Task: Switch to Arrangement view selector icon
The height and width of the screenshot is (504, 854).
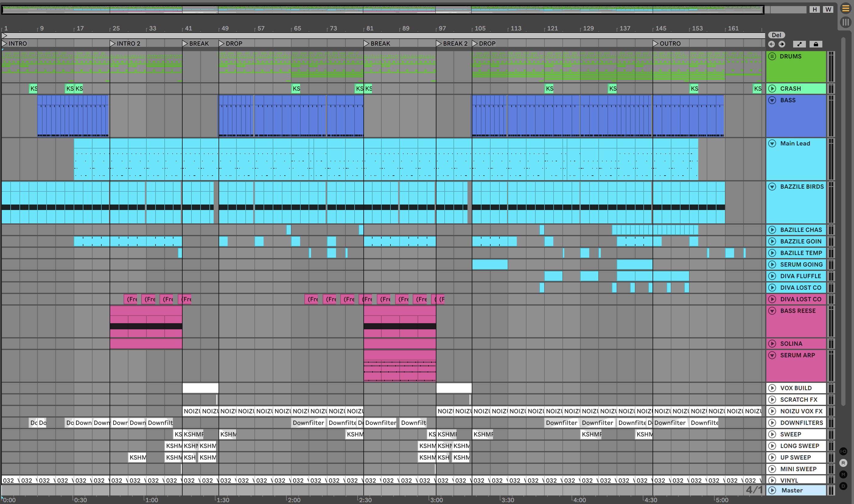Action: coord(845,9)
